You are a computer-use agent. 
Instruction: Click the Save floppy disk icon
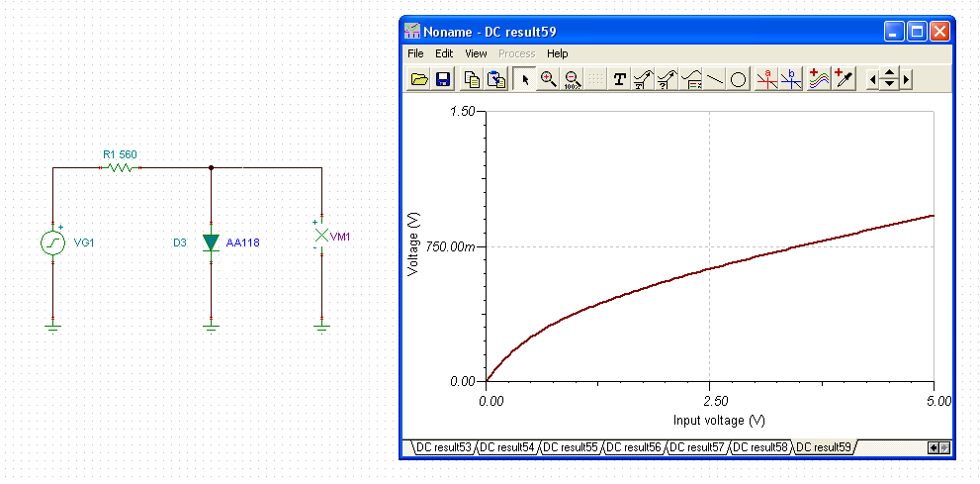pos(442,79)
